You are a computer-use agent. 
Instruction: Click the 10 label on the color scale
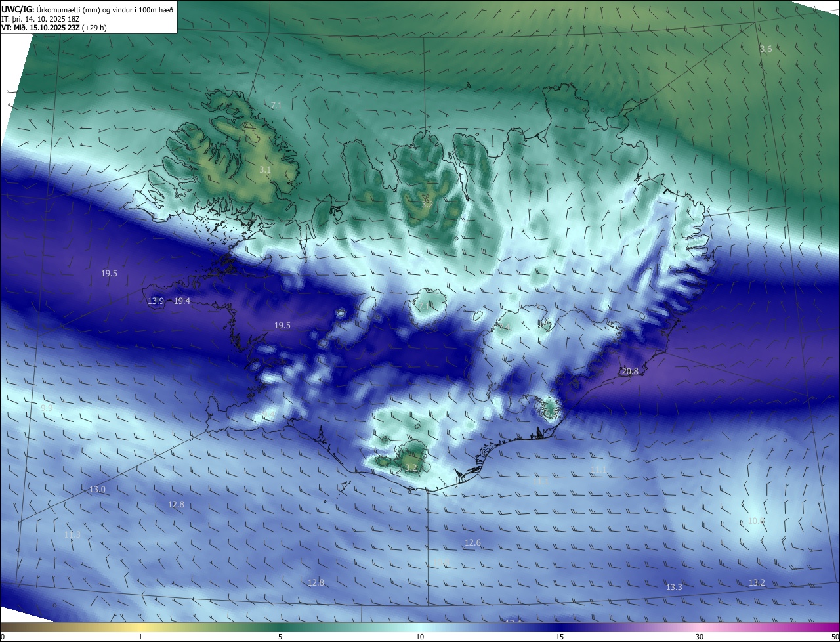coord(420,637)
